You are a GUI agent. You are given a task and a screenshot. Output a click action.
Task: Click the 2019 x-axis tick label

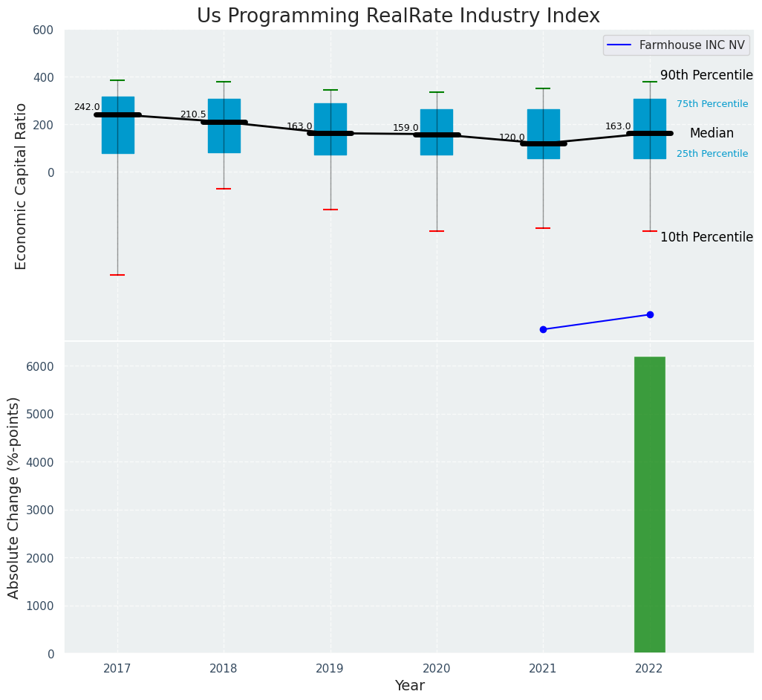pos(330,669)
